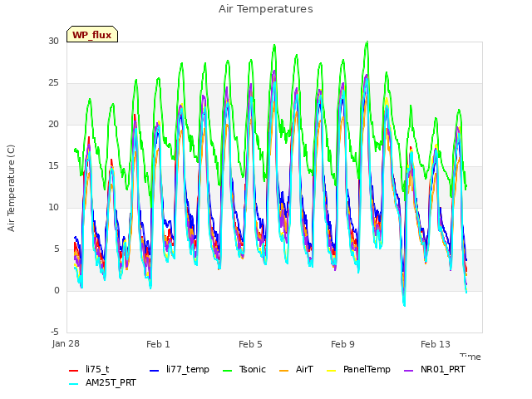
Task: Click the purple NR01_PRT legend color marker
Action: click(x=408, y=370)
